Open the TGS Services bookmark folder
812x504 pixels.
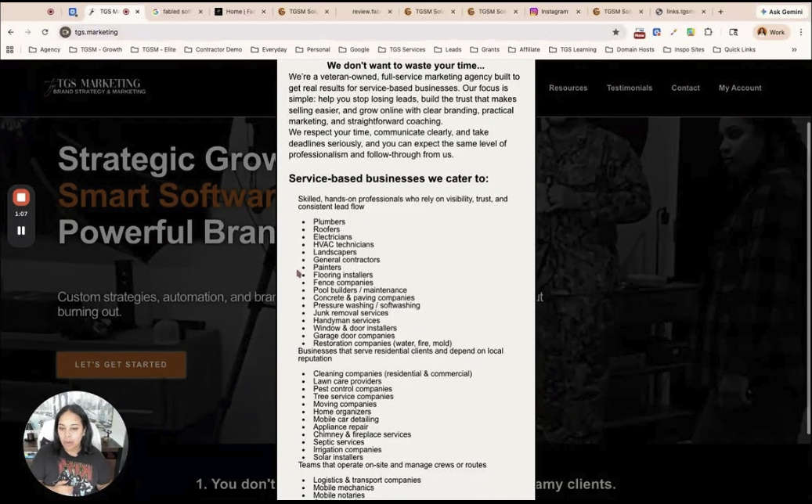402,49
